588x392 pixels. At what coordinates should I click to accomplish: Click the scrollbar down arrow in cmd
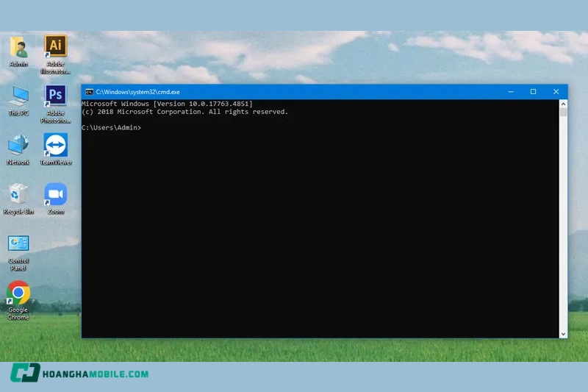(x=564, y=333)
